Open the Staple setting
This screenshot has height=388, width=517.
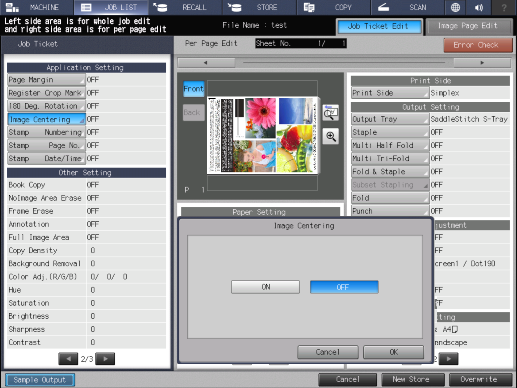[390, 132]
